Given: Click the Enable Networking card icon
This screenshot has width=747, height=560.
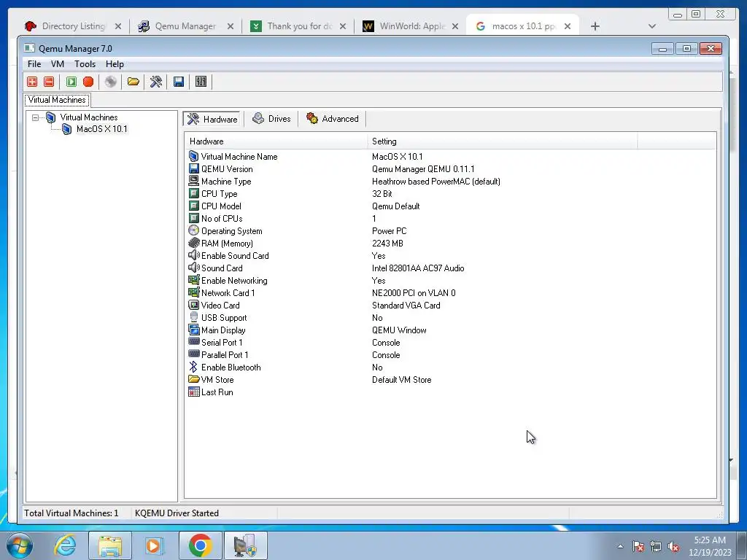Looking at the screenshot, I should point(193,280).
